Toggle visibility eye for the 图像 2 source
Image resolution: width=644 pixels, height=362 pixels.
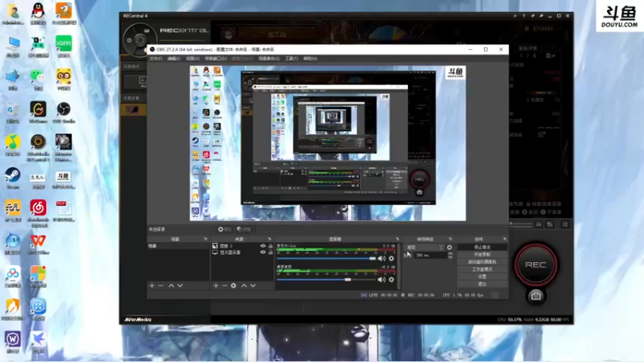coord(263,246)
